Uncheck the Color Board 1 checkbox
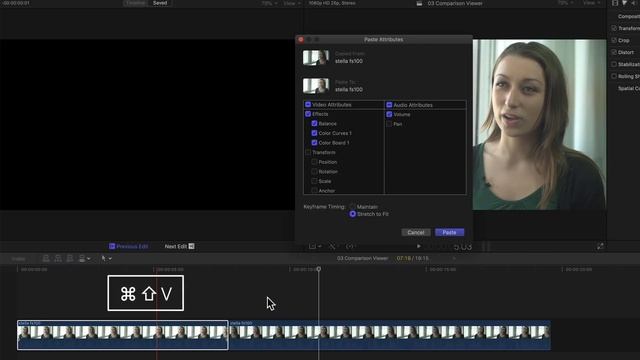The height and width of the screenshot is (360, 640). coord(314,142)
